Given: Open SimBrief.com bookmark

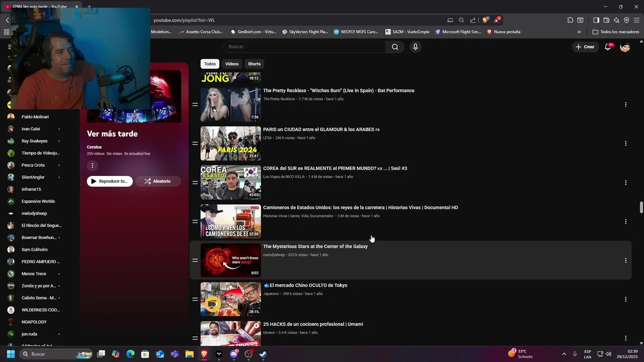Looking at the screenshot, I should (254, 32).
